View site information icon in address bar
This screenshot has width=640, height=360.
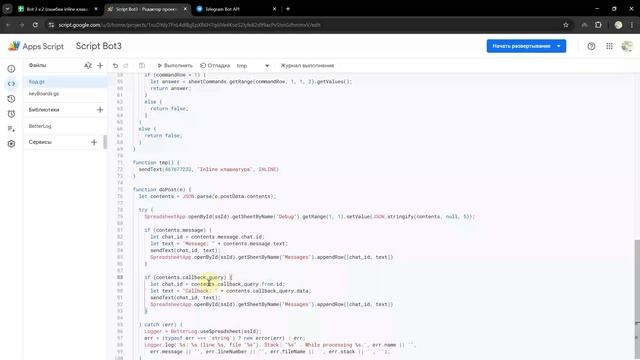pos(51,25)
